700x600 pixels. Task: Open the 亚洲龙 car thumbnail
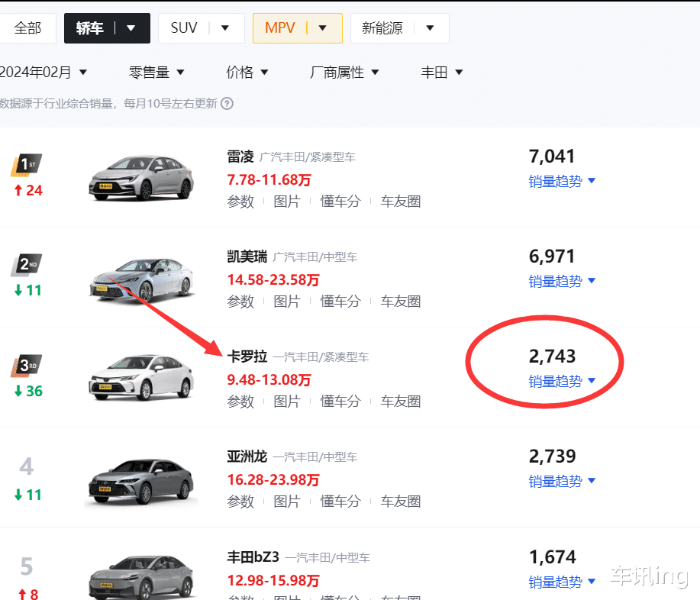(141, 482)
